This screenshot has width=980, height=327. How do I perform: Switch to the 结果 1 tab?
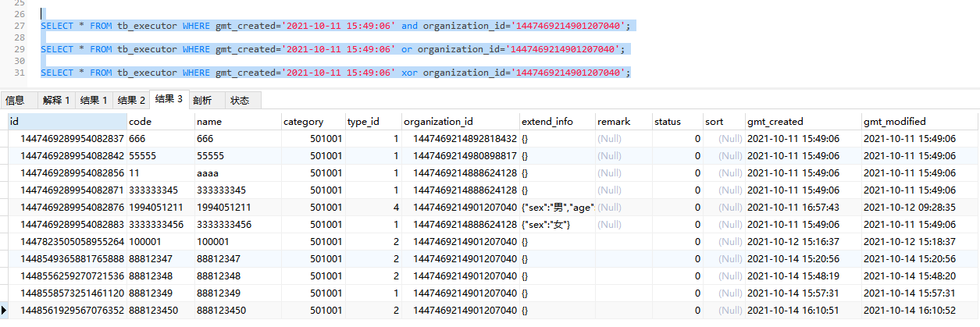click(94, 100)
